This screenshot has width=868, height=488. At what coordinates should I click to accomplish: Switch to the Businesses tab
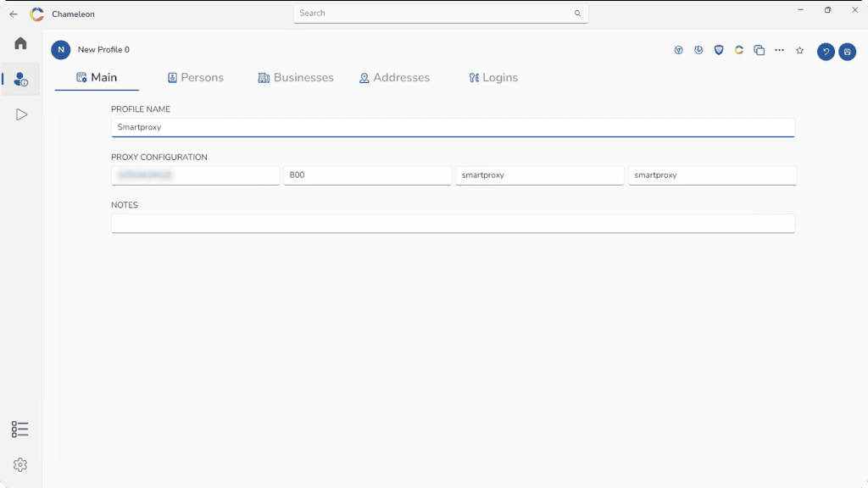click(x=296, y=78)
